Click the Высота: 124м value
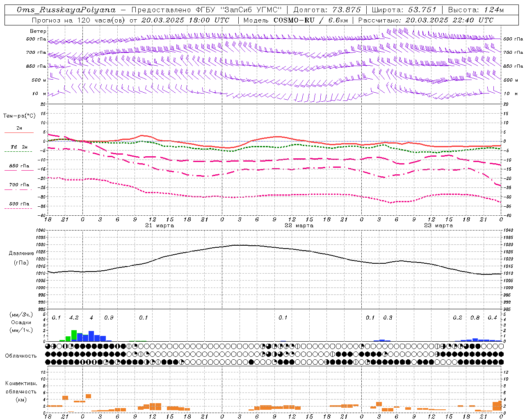 [476, 10]
